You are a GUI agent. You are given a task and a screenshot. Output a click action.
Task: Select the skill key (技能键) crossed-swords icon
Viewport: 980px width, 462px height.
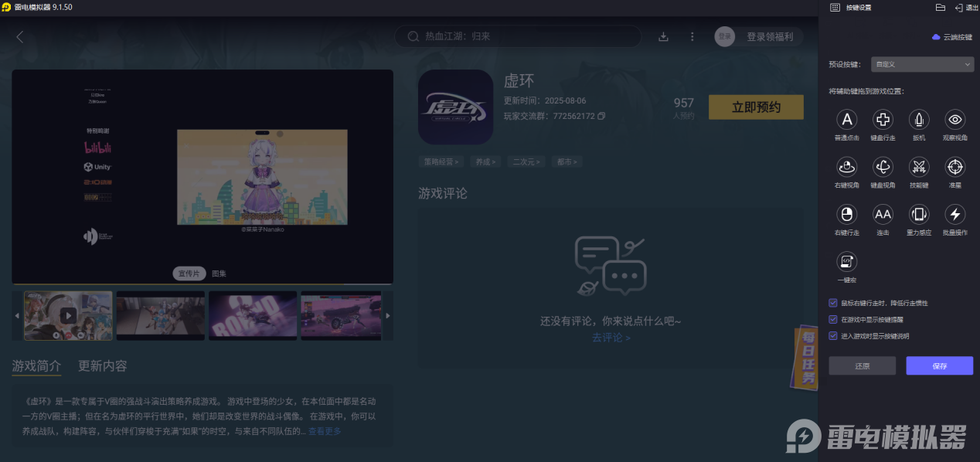918,168
